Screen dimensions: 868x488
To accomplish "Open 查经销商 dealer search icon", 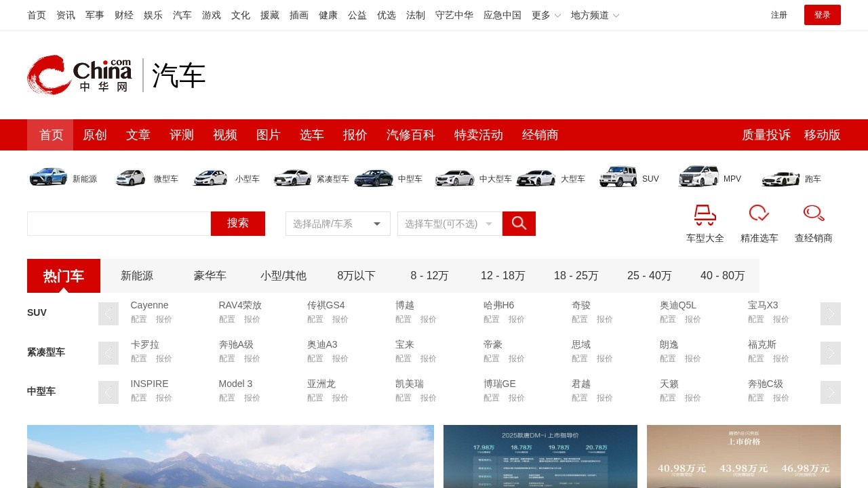I will (x=814, y=213).
